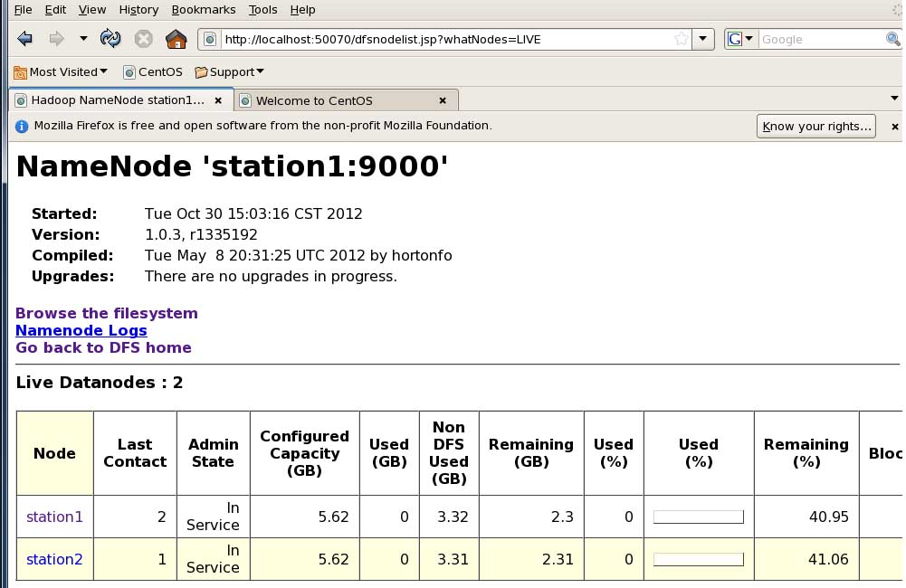Click the bookmark star in the address bar
The image size is (906, 588).
[x=681, y=39]
